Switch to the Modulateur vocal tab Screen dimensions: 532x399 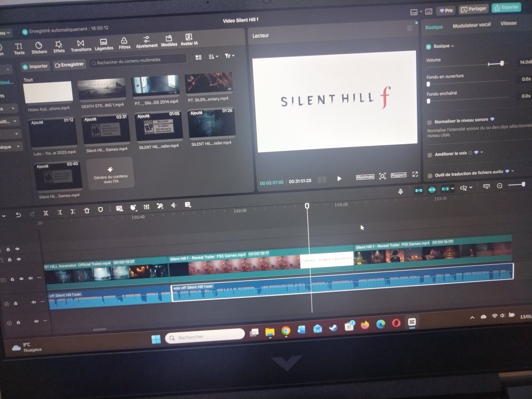pyautogui.click(x=471, y=25)
